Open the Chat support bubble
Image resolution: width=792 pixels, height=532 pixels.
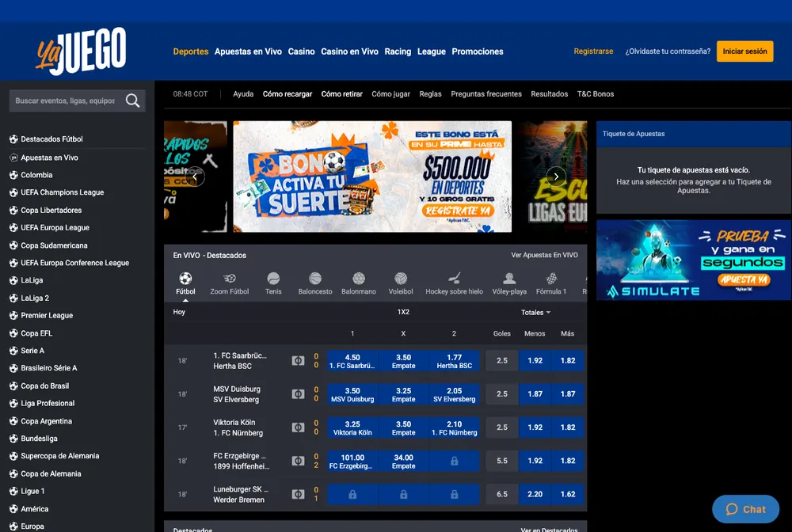[x=745, y=509]
